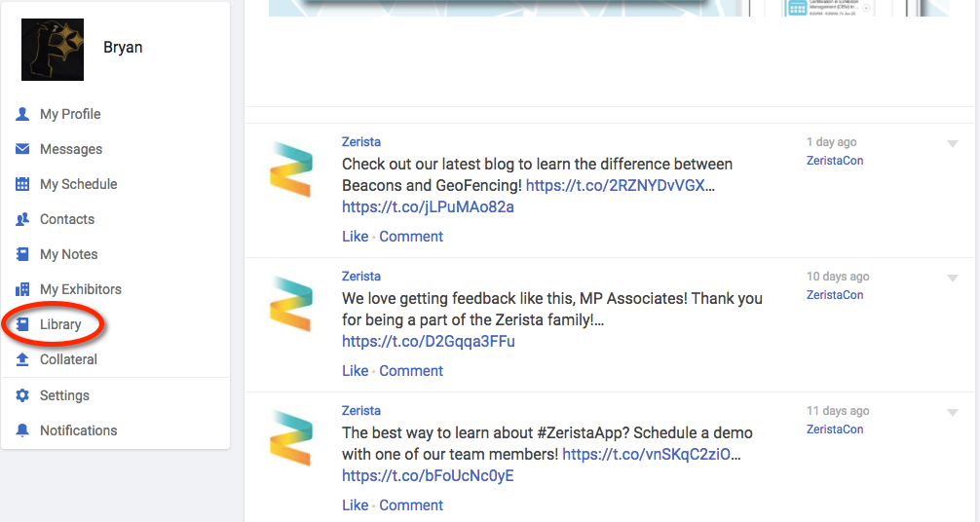Comment on the MP Associates feedback post

[411, 371]
